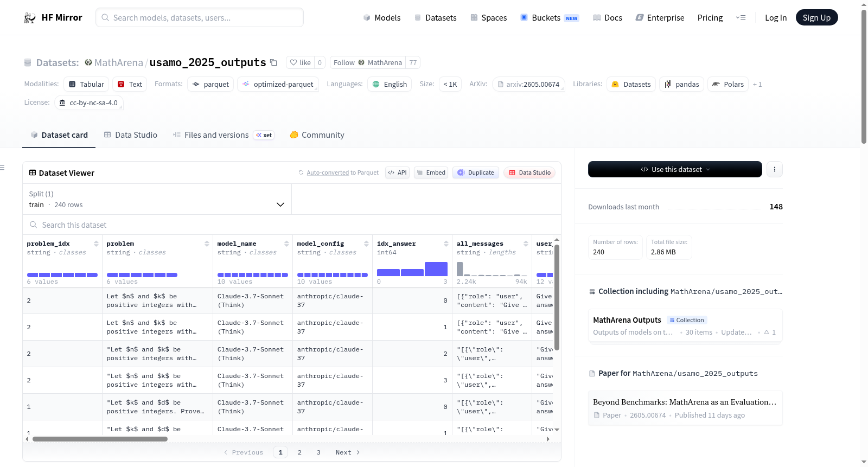Image resolution: width=868 pixels, height=467 pixels.
Task: Open Docs in the top navigation
Action: coord(607,18)
